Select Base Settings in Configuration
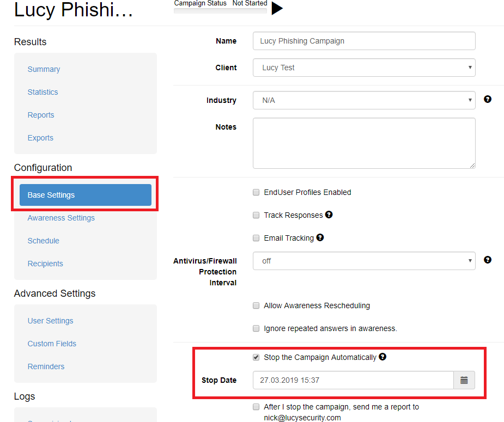This screenshot has height=422, width=504. pyautogui.click(x=86, y=195)
